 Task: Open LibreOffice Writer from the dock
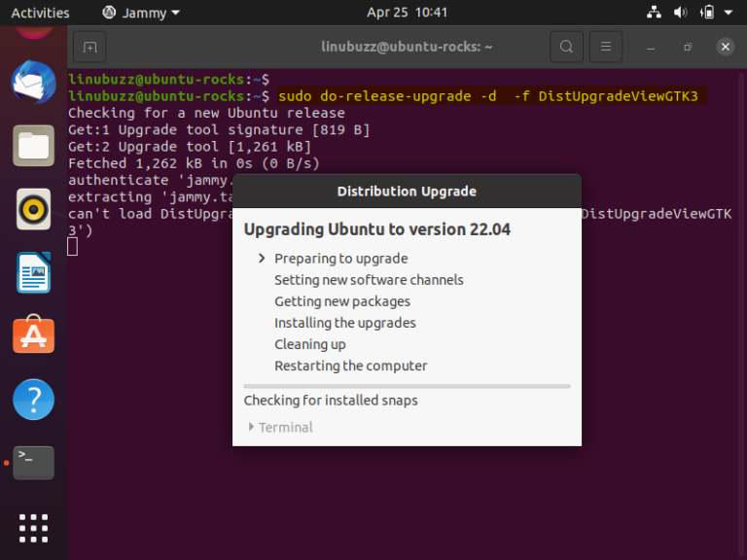pos(33,273)
